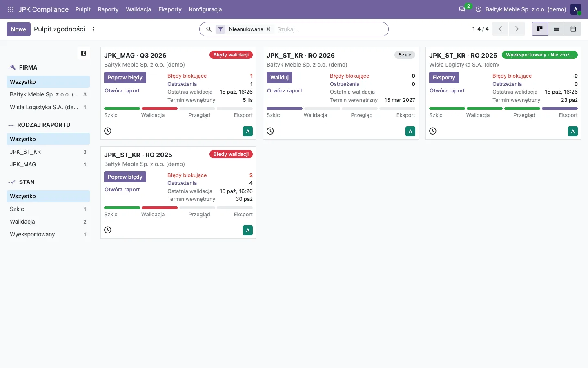Open raport link on JPK_ST_KR RO 2026 card
Screen dimensions: 588x368
click(285, 91)
